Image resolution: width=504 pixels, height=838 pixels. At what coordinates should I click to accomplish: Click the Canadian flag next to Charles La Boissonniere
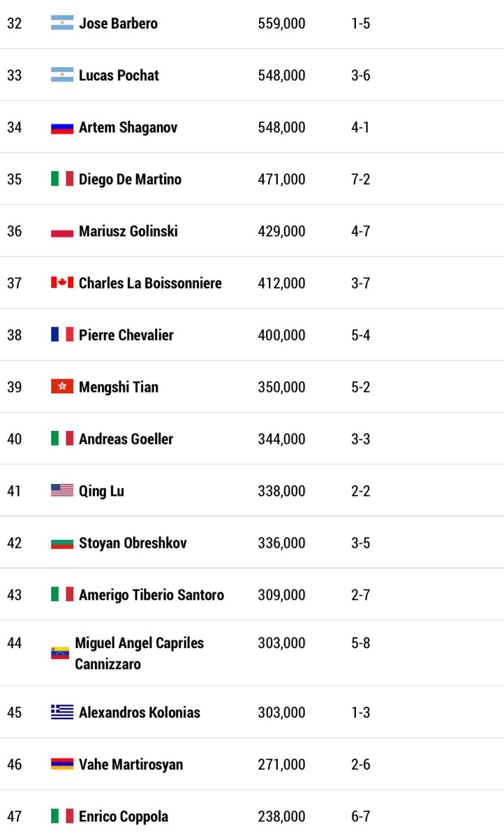tap(62, 283)
